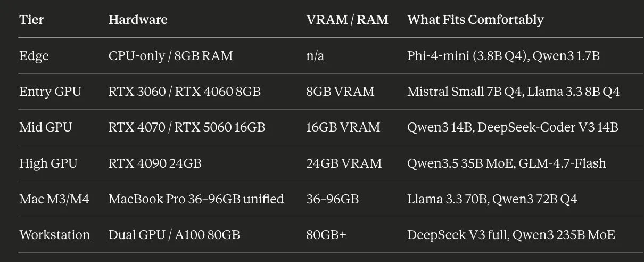Screen dimensions: 644x262
Task: Select the Workstation tier cell
Action: [x=54, y=235]
